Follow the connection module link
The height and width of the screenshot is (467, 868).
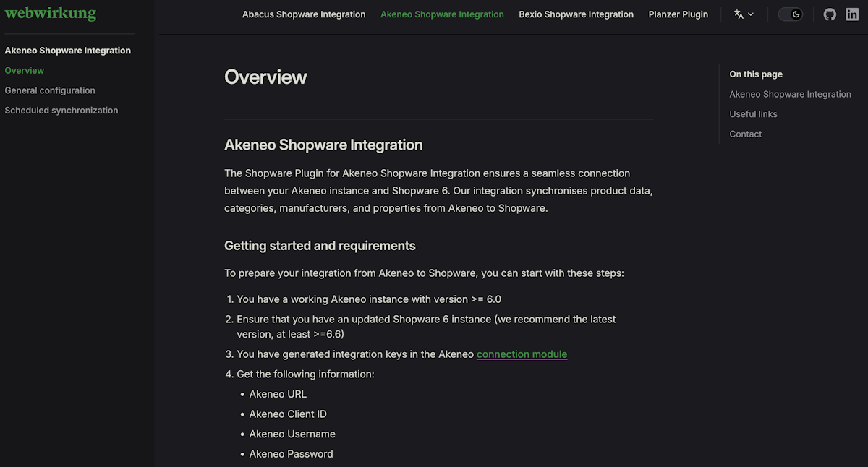tap(522, 354)
